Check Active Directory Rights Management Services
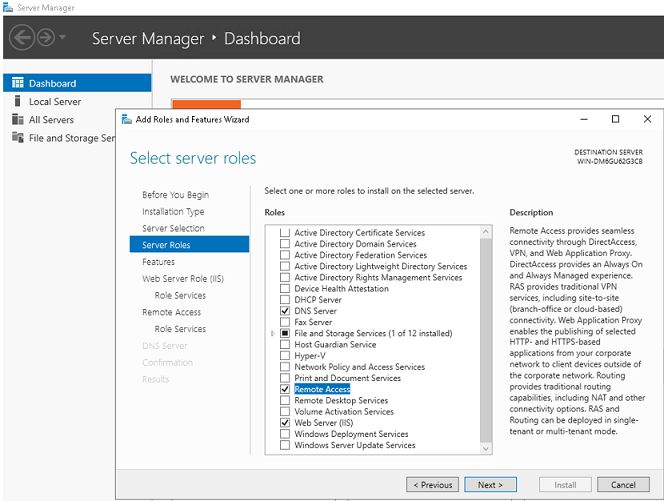The image size is (664, 501). (285, 277)
